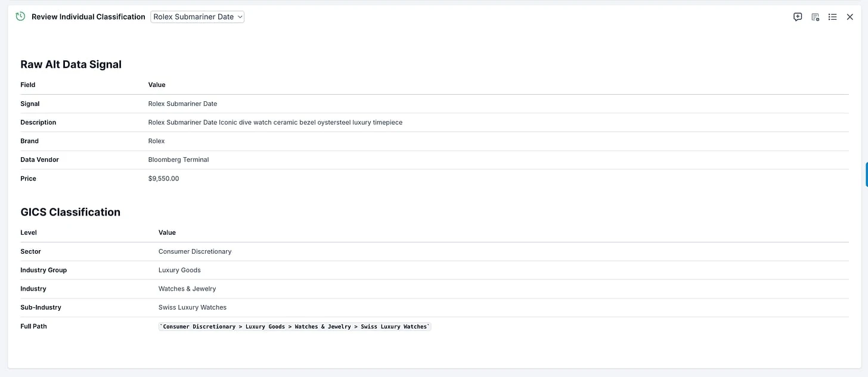The image size is (868, 377).
Task: Click the GICS Classification heading
Action: pos(70,212)
